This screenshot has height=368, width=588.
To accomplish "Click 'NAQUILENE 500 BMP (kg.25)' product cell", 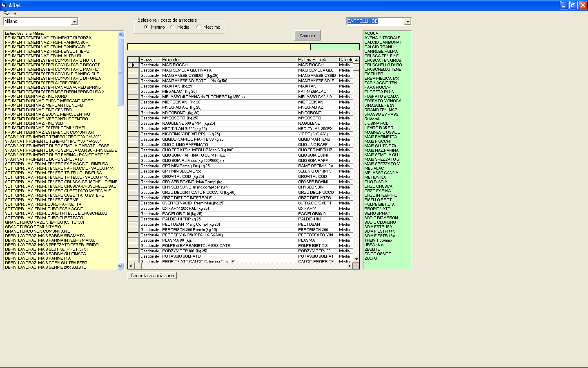I will [x=229, y=123].
